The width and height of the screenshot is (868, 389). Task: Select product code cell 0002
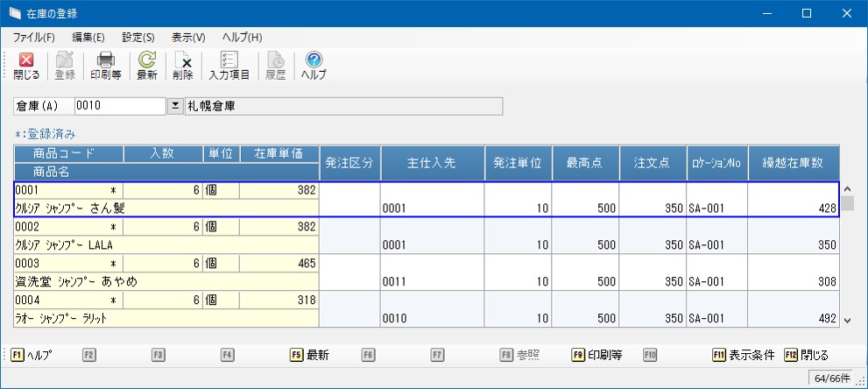point(68,227)
